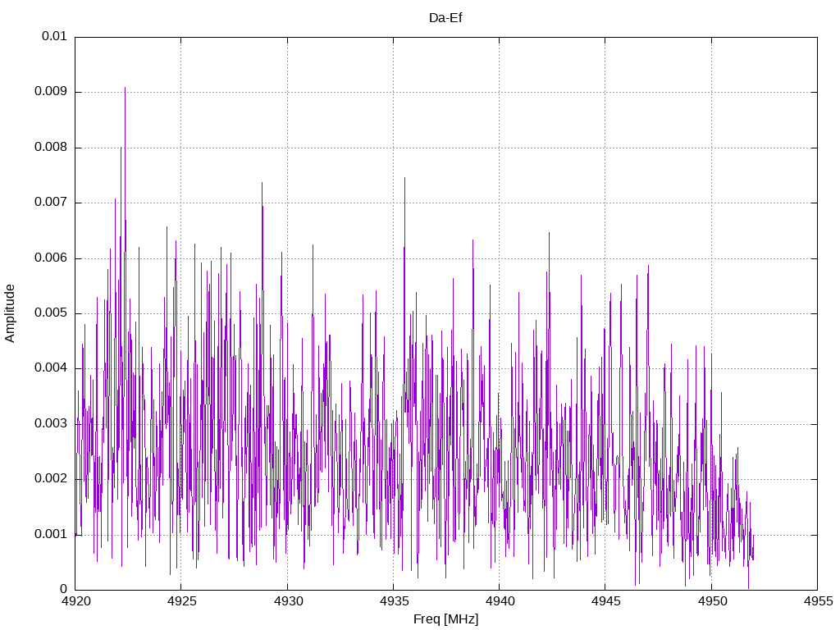Click the spectrum peak just above 0.007 near 4929 MHz
The width and height of the screenshot is (840, 630).
262,183
